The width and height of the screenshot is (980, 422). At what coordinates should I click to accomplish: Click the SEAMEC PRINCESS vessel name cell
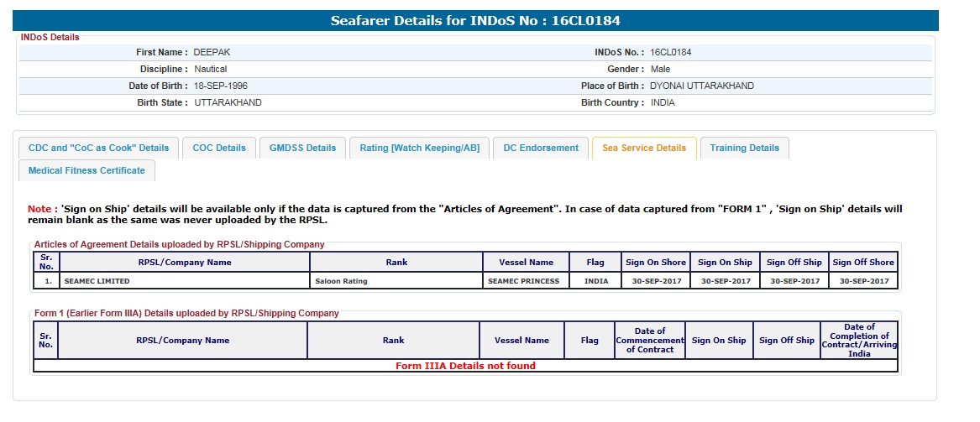click(x=523, y=281)
